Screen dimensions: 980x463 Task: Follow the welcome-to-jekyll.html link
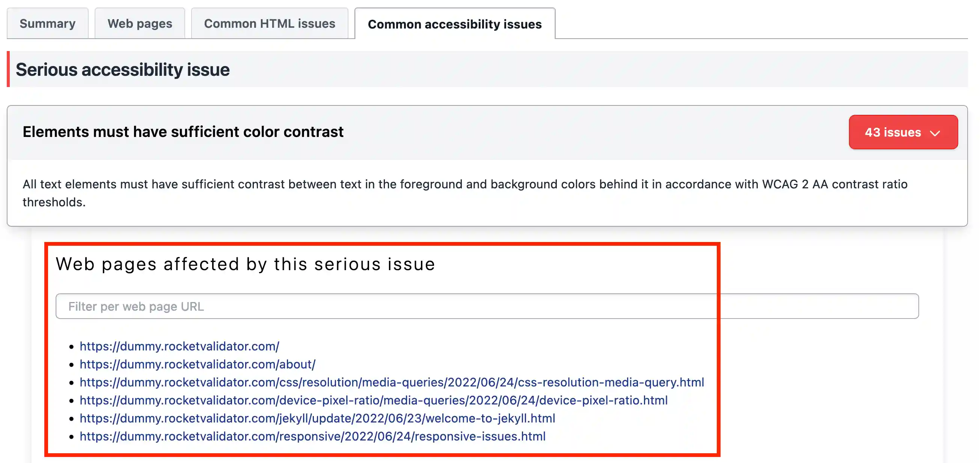[317, 418]
